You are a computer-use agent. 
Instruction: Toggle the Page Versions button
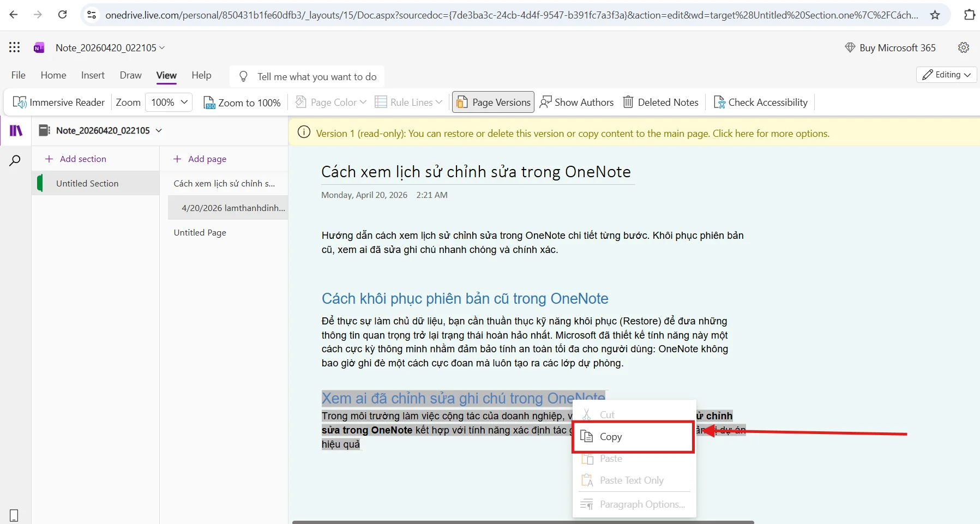coord(493,102)
